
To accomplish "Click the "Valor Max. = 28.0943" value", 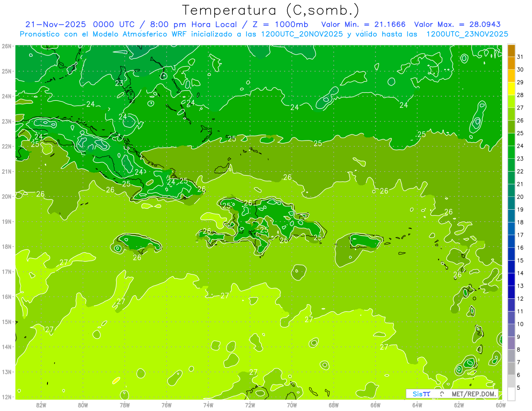I will [x=458, y=24].
